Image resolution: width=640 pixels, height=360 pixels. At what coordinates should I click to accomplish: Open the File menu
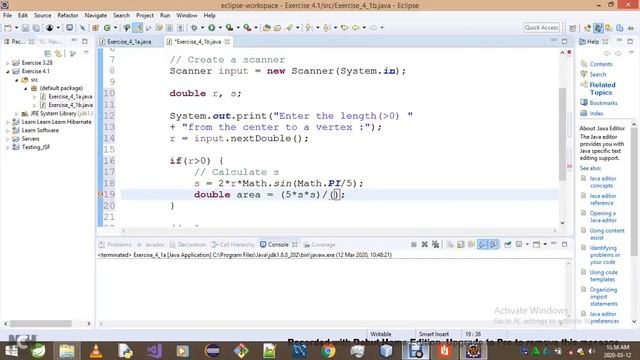7,15
